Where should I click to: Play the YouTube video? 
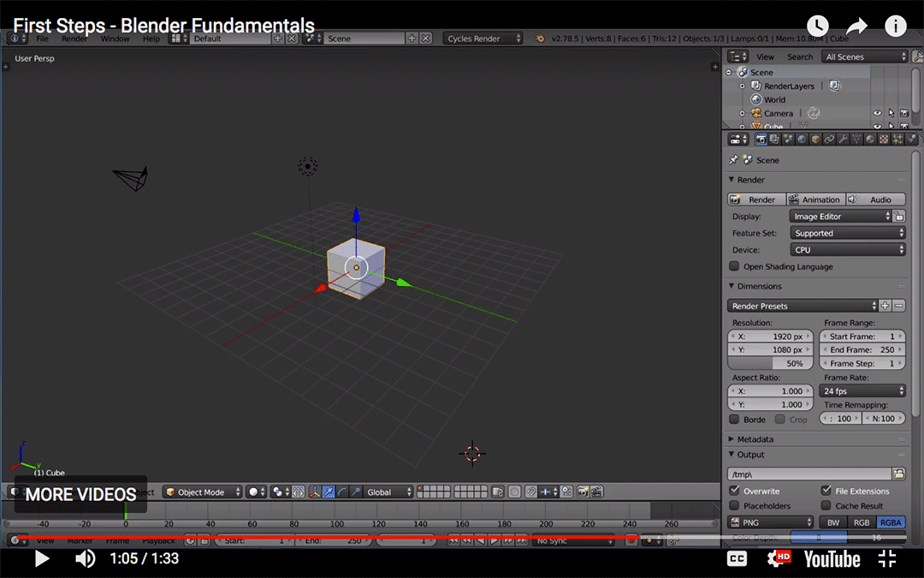point(41,558)
